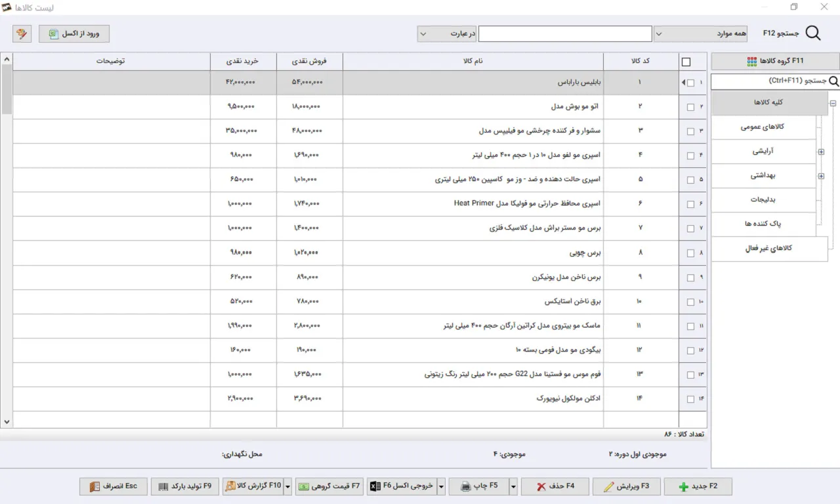The height and width of the screenshot is (504, 840).
Task: Toggle the select-all checkbox in the table header
Action: coord(686,62)
